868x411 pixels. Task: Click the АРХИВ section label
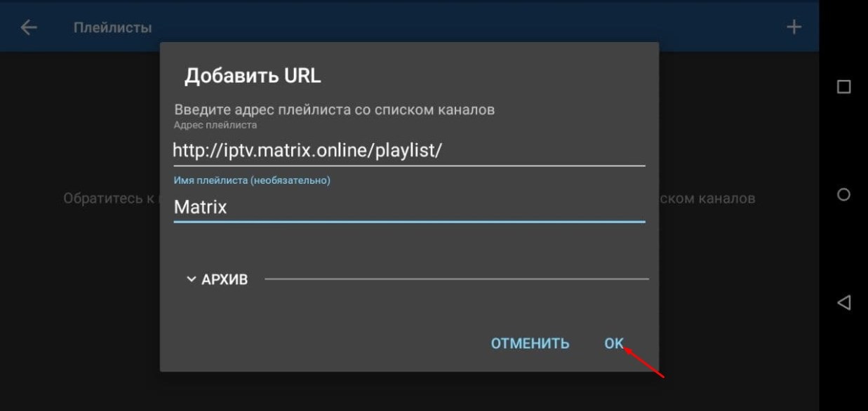click(225, 280)
